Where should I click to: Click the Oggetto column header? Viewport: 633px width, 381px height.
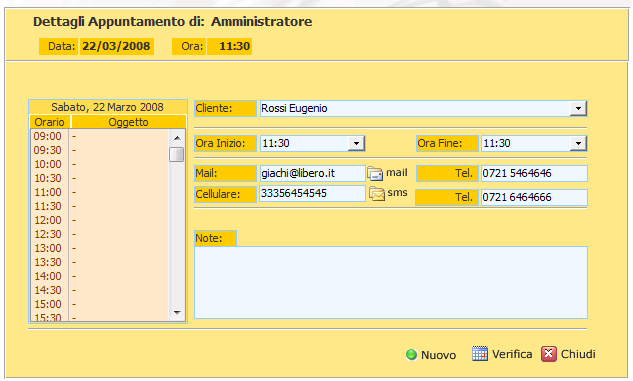pyautogui.click(x=128, y=122)
